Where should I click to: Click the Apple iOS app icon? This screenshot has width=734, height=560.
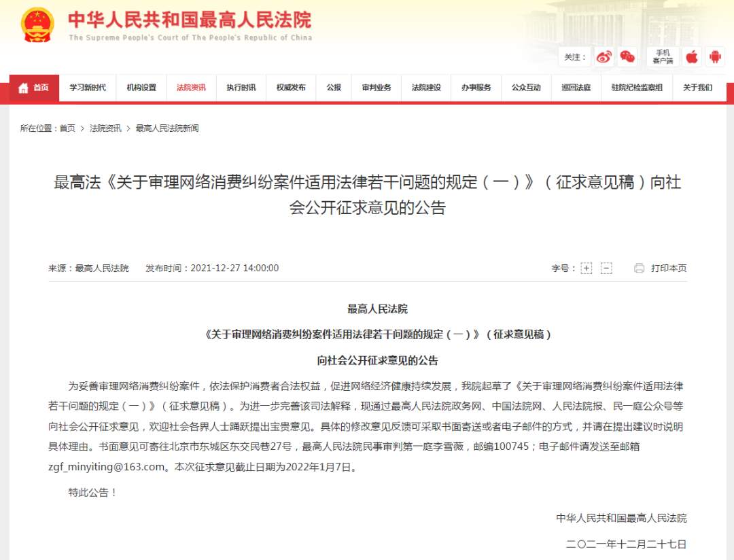[691, 57]
